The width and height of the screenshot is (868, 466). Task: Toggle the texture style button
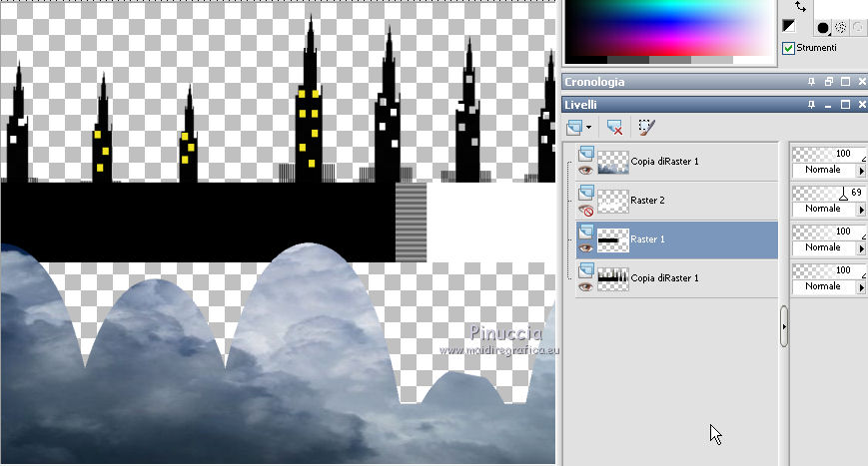tap(841, 28)
